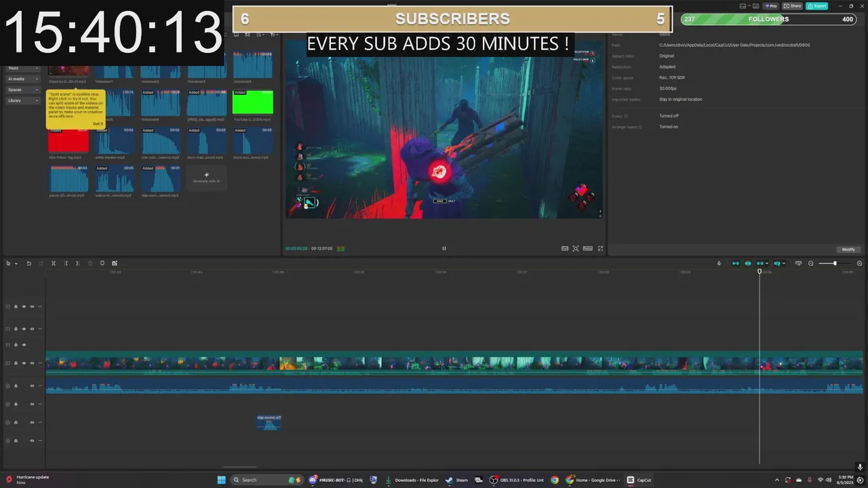The width and height of the screenshot is (868, 488).
Task: Select the ankle-breaker.mp3 audio thumbnail
Action: pyautogui.click(x=115, y=140)
